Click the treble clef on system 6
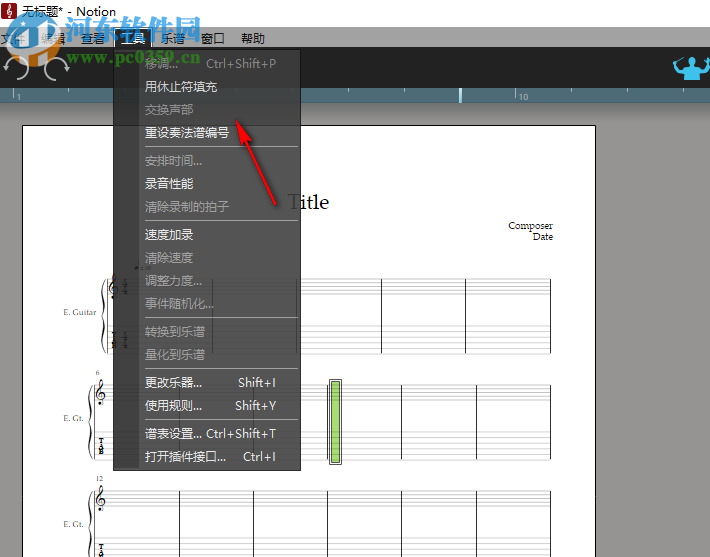Screen dimensions: 710x557 point(101,392)
